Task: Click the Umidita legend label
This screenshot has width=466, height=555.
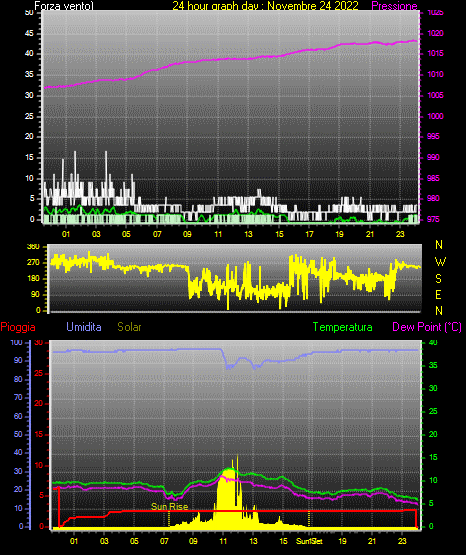Action: pos(84,327)
